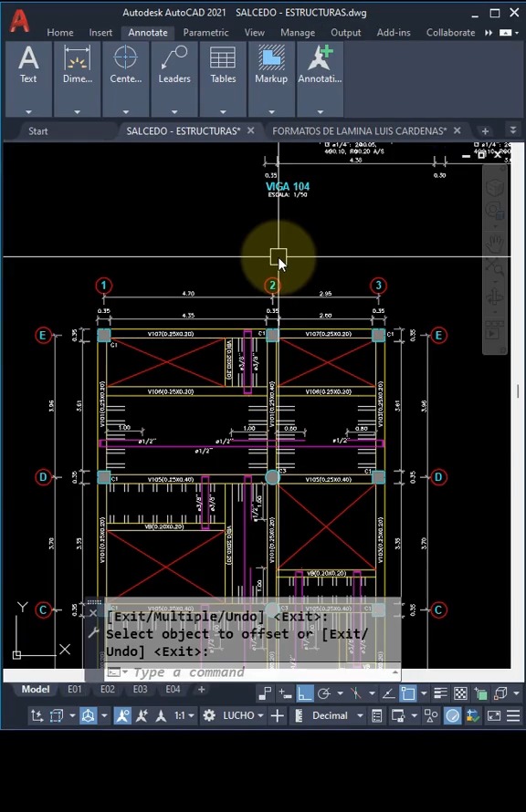Click the system variable monitor icon
The image size is (526, 812).
[473, 715]
